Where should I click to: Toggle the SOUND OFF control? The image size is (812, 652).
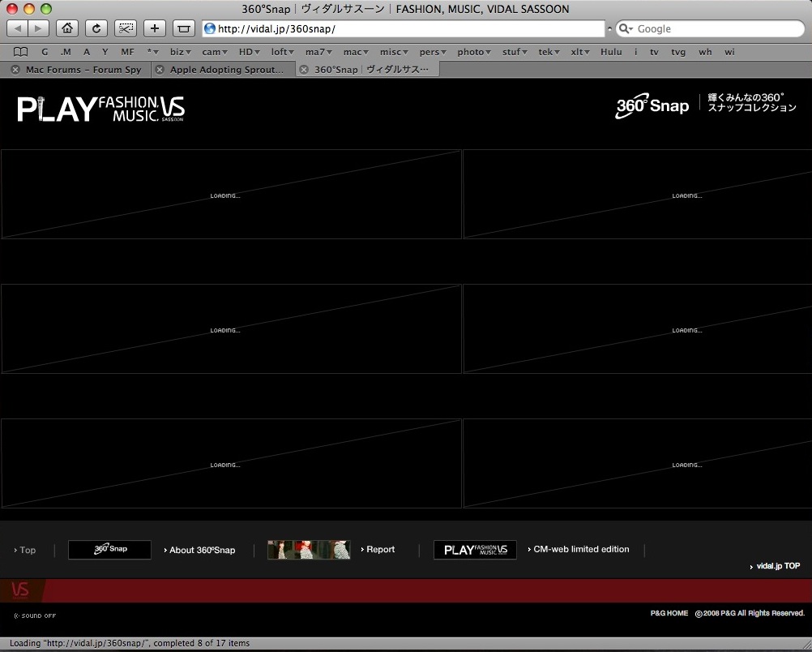[35, 616]
